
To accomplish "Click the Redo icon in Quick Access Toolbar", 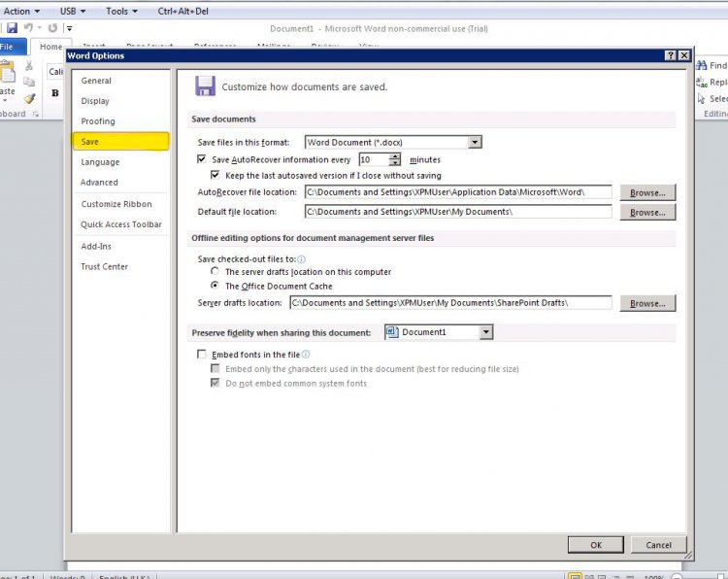I will [53, 28].
